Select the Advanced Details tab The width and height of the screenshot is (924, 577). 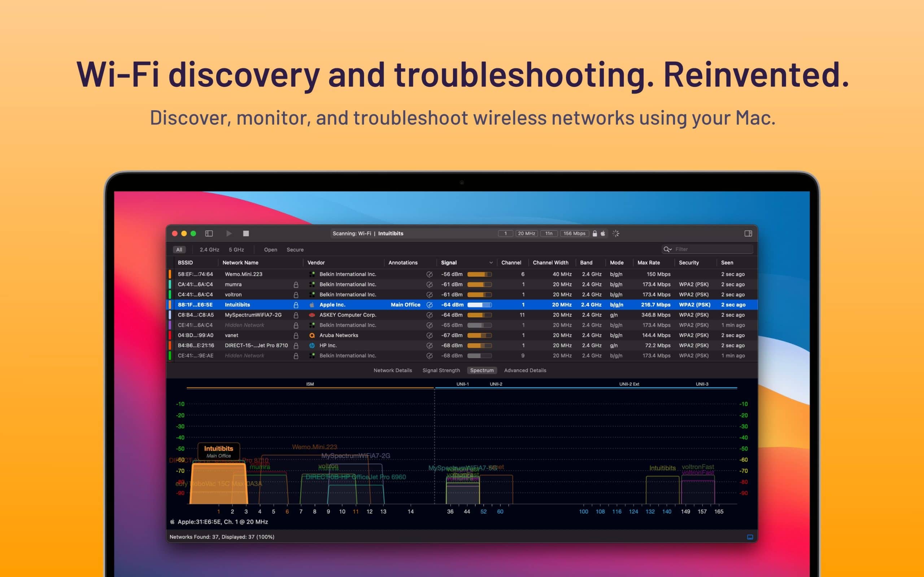coord(525,370)
